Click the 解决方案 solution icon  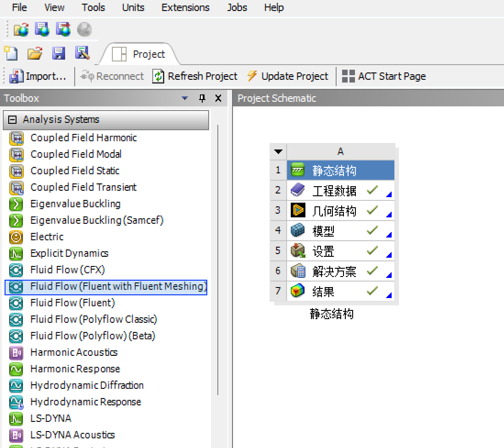click(298, 271)
